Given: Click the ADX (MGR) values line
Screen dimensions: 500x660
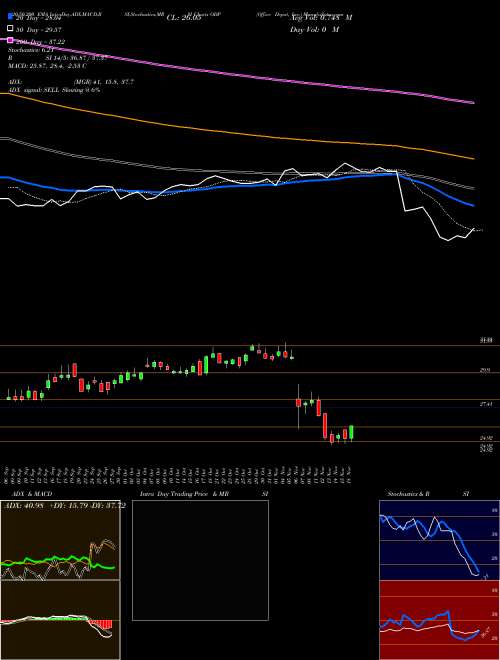Looking at the screenshot, I should 71,82.
